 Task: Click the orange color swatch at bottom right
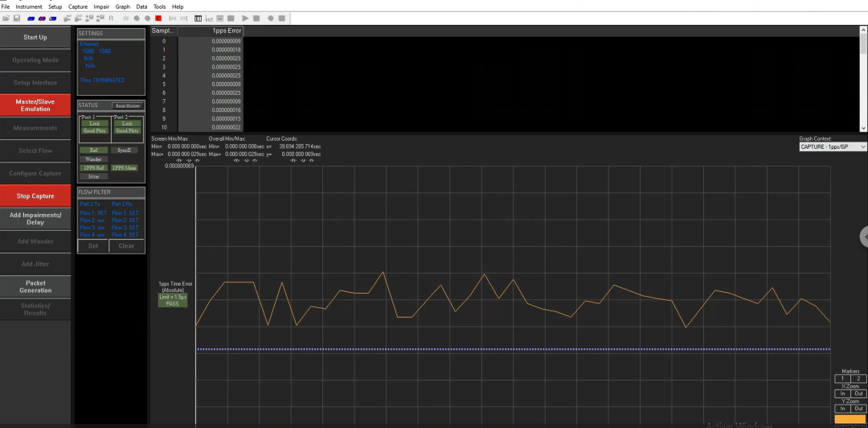coord(850,419)
